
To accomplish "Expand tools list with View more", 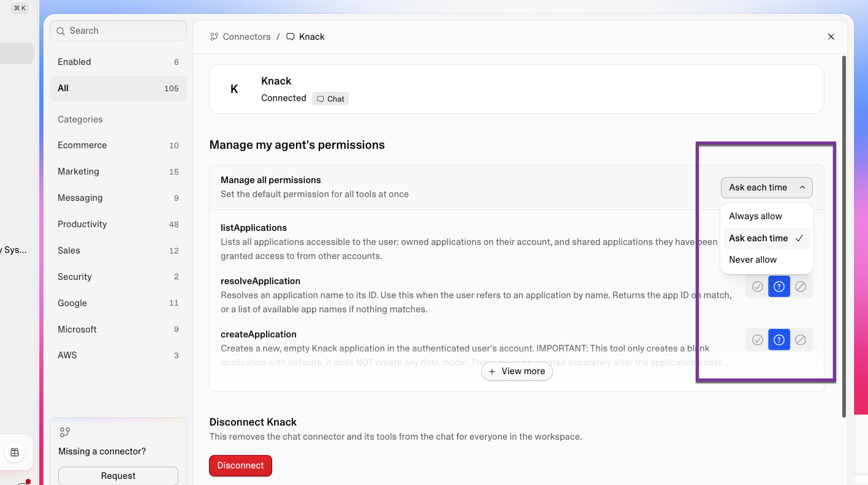I will (517, 371).
